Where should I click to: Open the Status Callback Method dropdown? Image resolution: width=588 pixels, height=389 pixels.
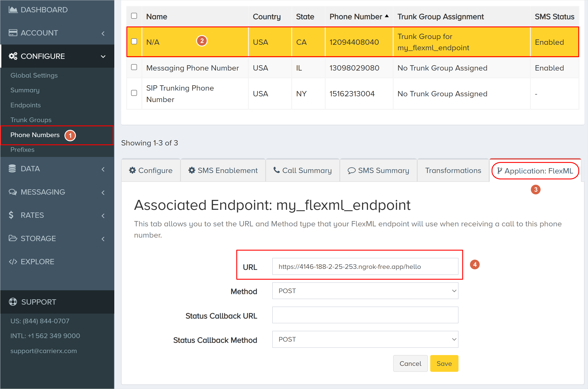point(365,339)
